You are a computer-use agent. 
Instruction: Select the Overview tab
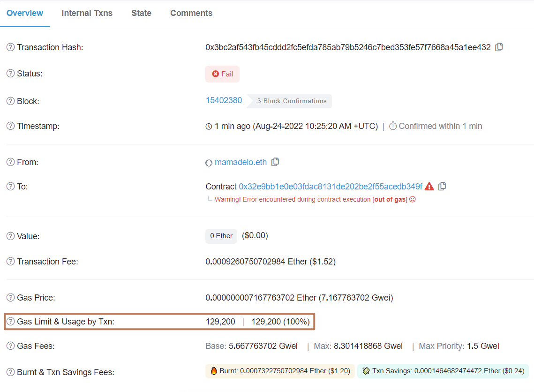point(25,13)
